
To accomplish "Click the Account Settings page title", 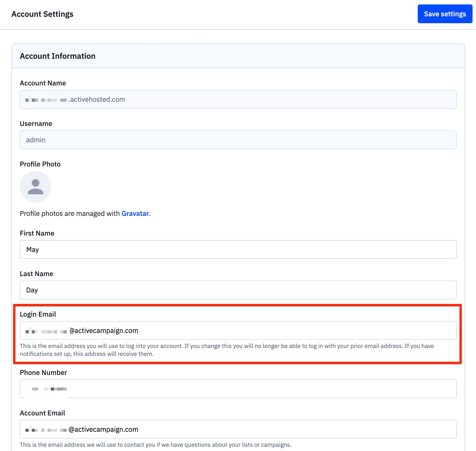I will pos(42,14).
